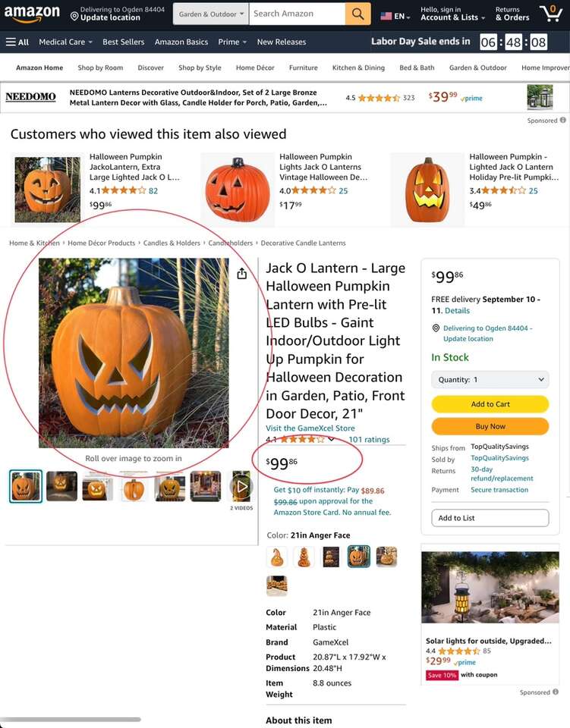Click the Amazon logo

(32, 14)
